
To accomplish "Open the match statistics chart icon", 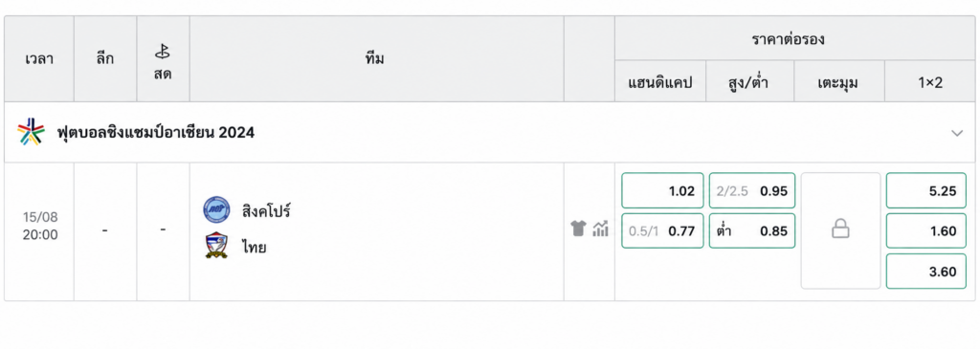I will click(601, 229).
